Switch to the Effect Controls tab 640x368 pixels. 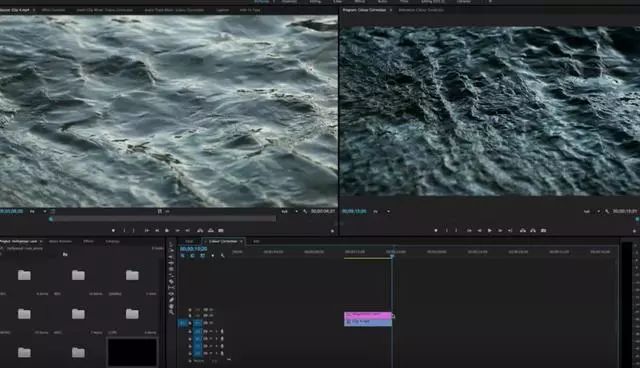coord(53,10)
